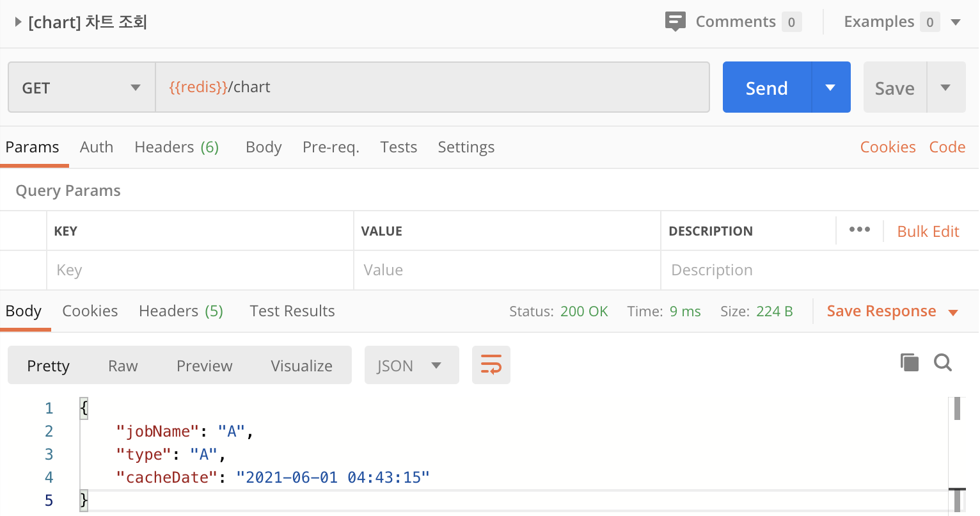Open the query params column options menu
This screenshot has height=516, width=980.
(x=859, y=230)
